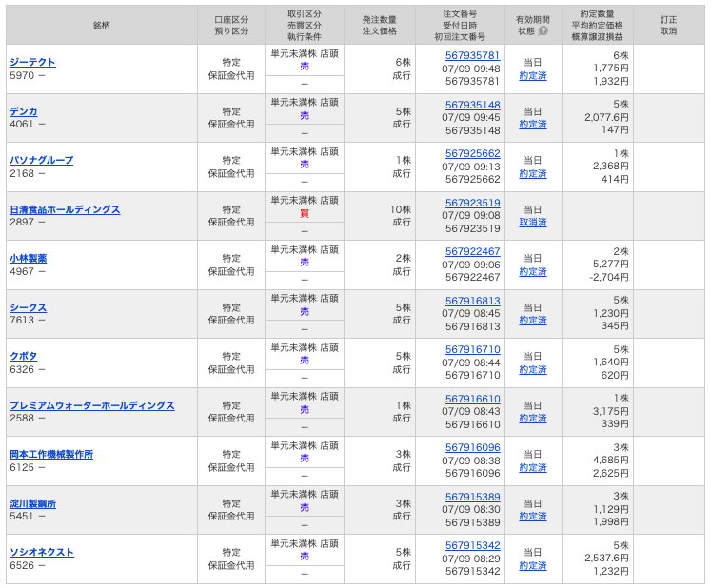This screenshot has height=588, width=711.
Task: Select timestamp 07/09 08:29
Action: [471, 559]
